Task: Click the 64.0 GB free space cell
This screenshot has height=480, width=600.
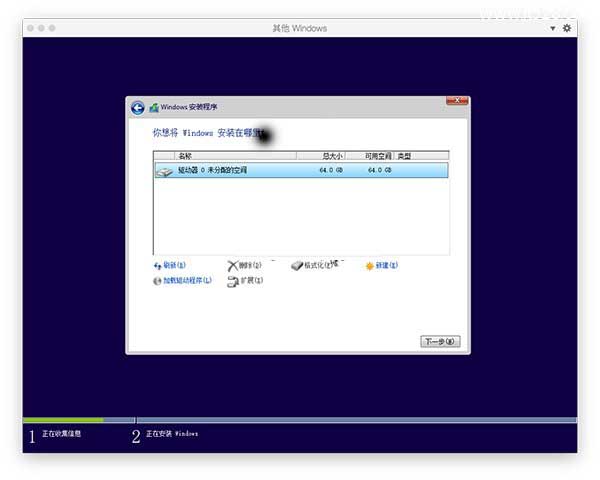Action: pos(380,170)
